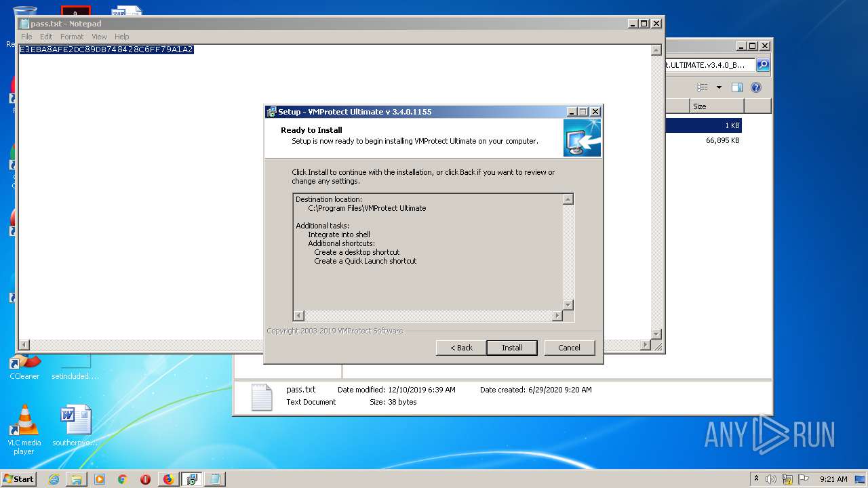This screenshot has width=868, height=488.
Task: Click the Explorer search magnifier icon
Action: click(x=763, y=65)
